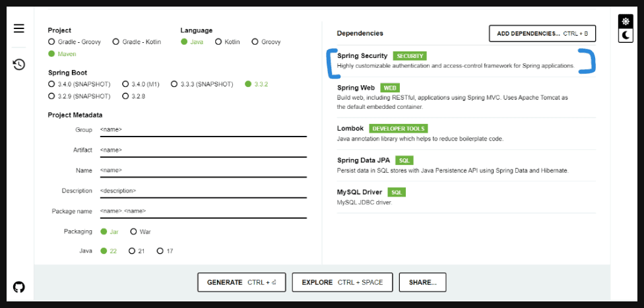Focus the Description input field
This screenshot has height=308, width=644.
click(x=203, y=191)
